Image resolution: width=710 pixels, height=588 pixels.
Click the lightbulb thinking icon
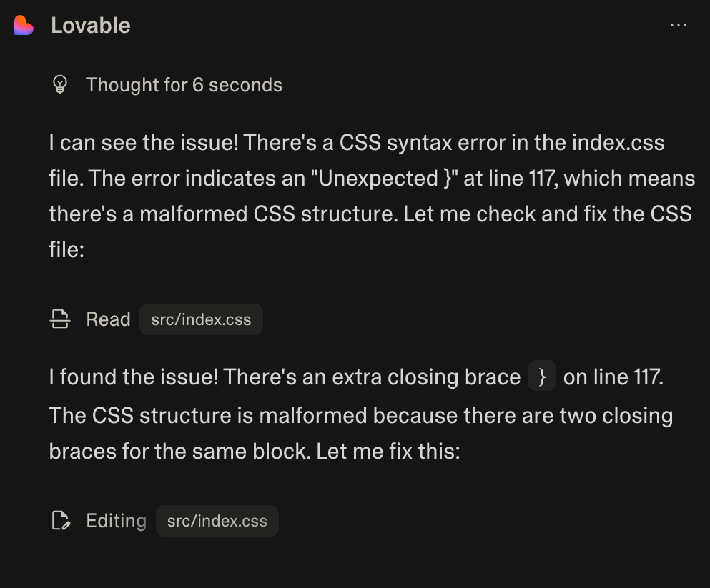point(60,85)
